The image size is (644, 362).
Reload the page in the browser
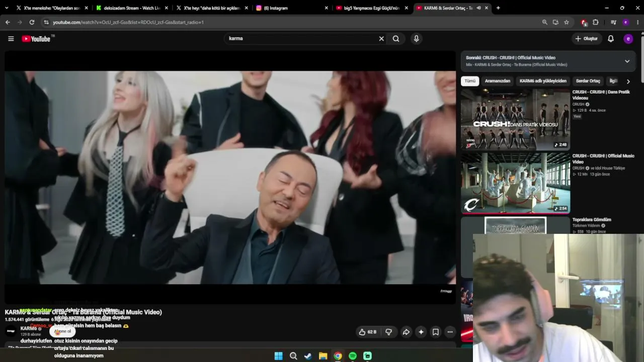tap(32, 22)
